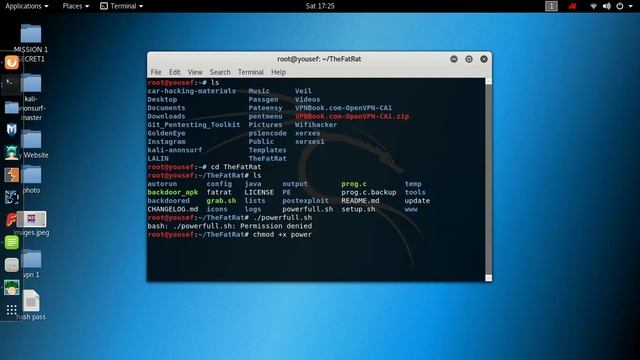Click 'postexploit' in the listing
This screenshot has height=360, width=640.
click(x=305, y=201)
